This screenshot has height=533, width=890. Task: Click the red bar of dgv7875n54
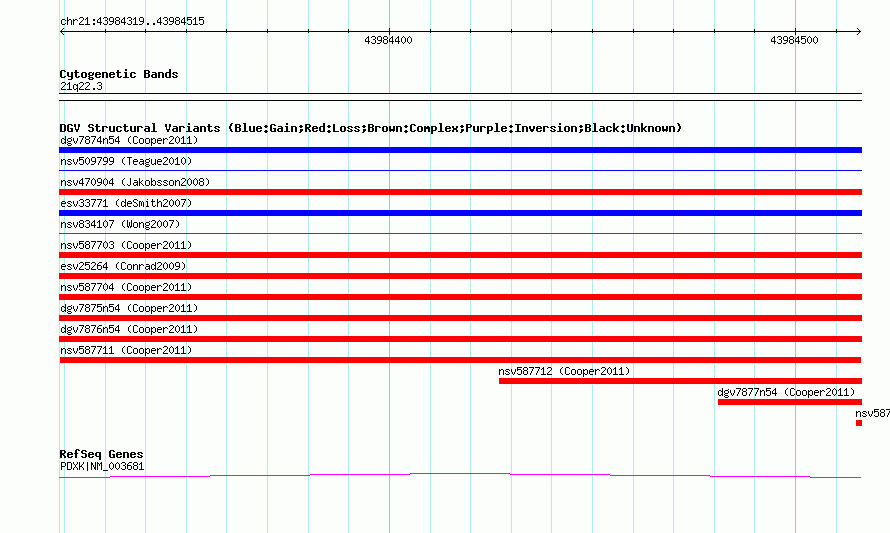460,318
